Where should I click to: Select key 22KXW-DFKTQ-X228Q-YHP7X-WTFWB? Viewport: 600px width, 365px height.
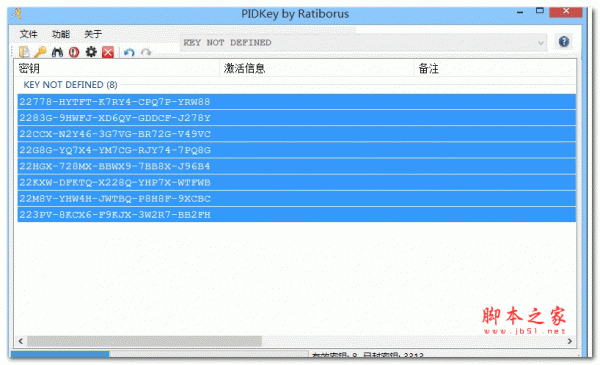pos(297,182)
